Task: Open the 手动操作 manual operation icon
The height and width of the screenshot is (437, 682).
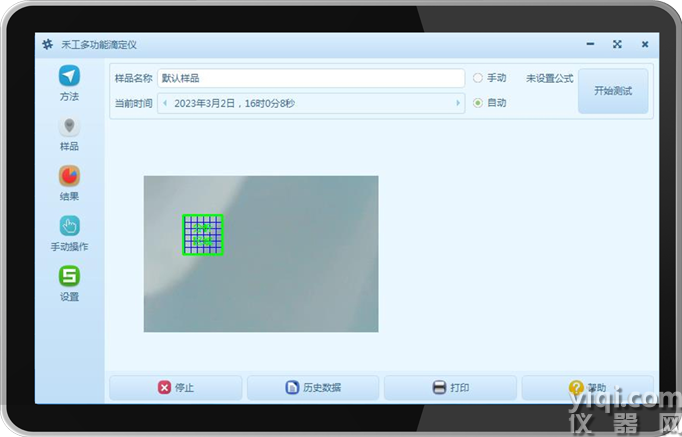Action: click(x=69, y=226)
